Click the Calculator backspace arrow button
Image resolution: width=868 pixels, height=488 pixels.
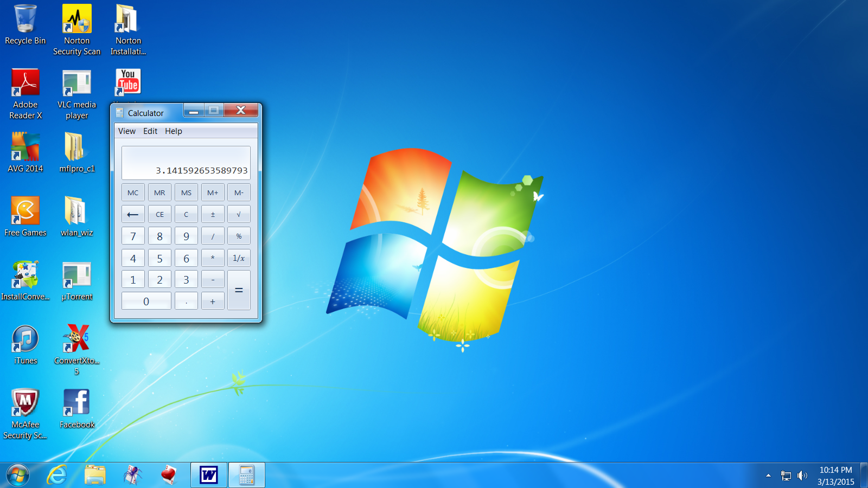(x=133, y=214)
